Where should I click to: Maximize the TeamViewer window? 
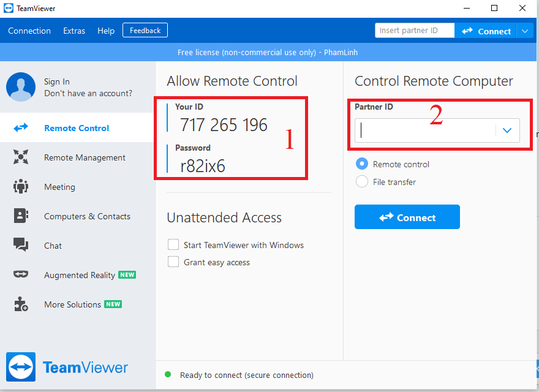[x=494, y=8]
